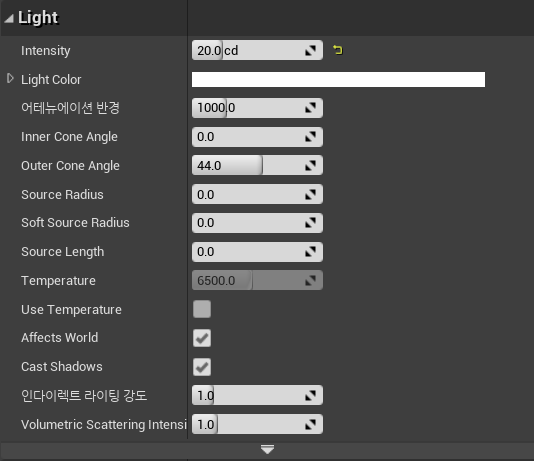Click the Temperature spin arrow icon
The width and height of the screenshot is (534, 461).
(x=310, y=281)
